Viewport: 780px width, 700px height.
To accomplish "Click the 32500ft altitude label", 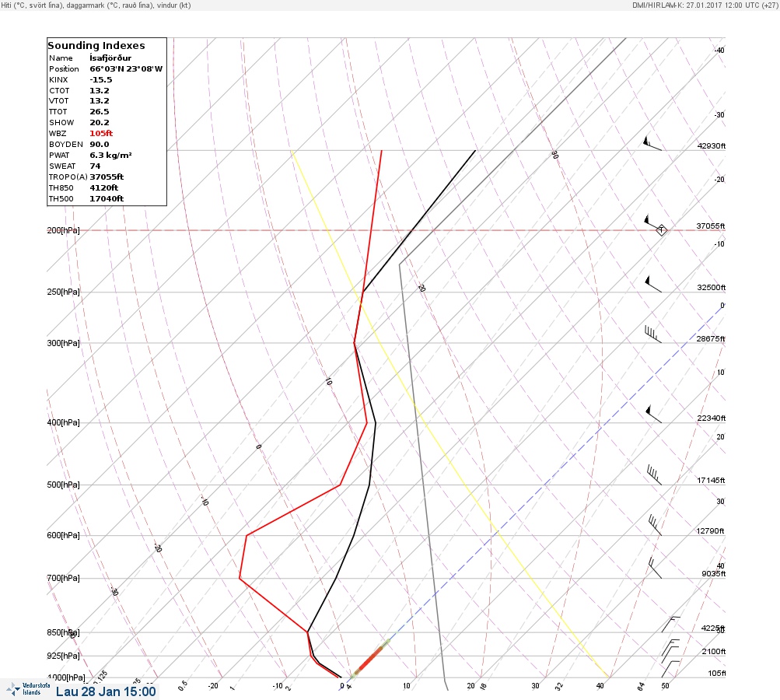I will 712,288.
